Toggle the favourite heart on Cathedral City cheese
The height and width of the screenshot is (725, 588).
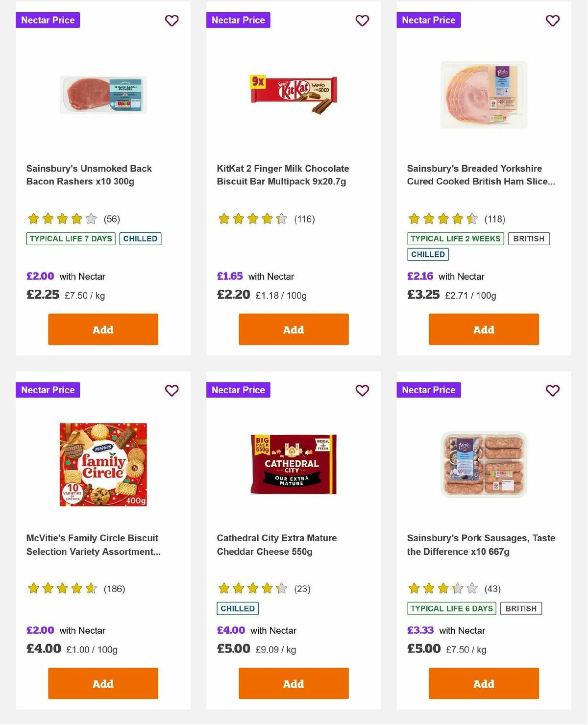coord(362,391)
